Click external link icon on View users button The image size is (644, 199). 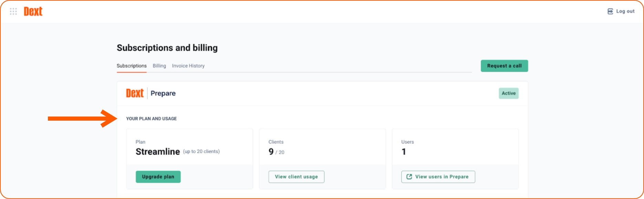point(409,177)
